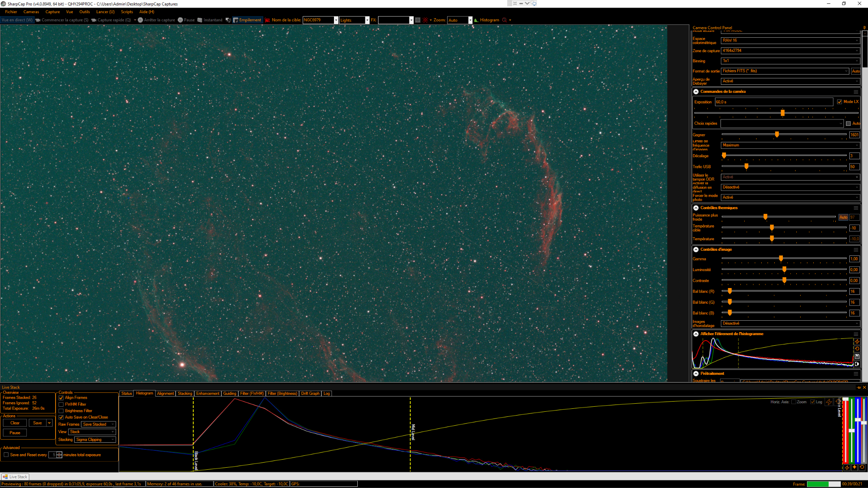Click Arrêter la capture in the toolbar
Viewport: 868px width, 488px height.
click(x=156, y=20)
